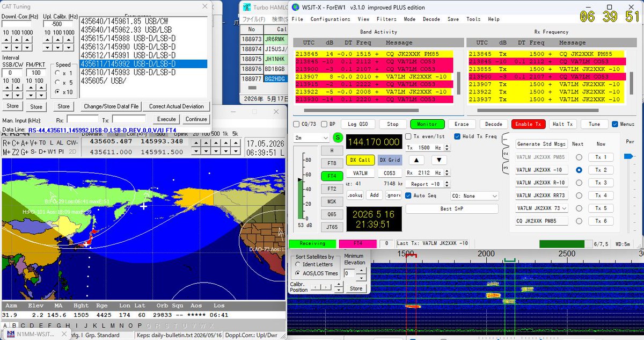Click the green FT4 mode button
Image resolution: width=644 pixels, height=340 pixels.
[332, 176]
